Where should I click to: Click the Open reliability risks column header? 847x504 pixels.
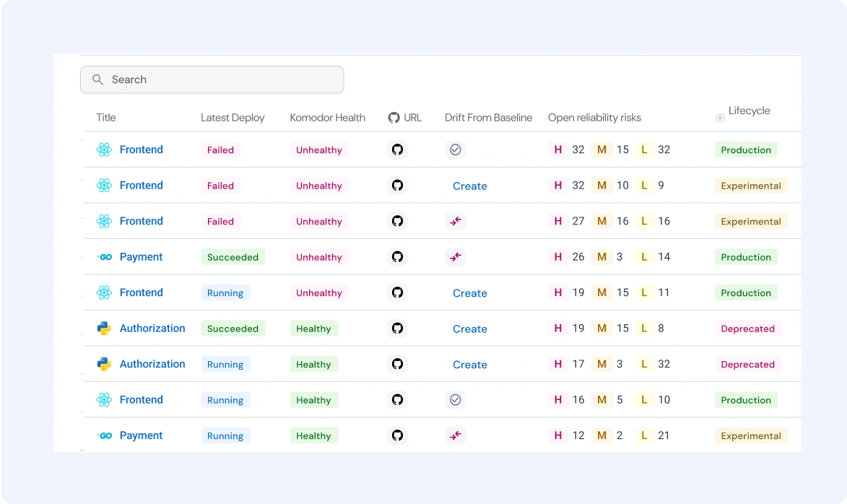point(594,118)
